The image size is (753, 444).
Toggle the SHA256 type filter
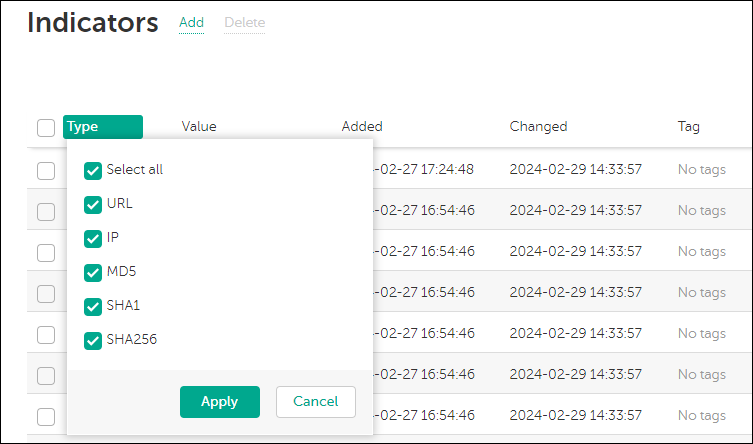point(93,340)
